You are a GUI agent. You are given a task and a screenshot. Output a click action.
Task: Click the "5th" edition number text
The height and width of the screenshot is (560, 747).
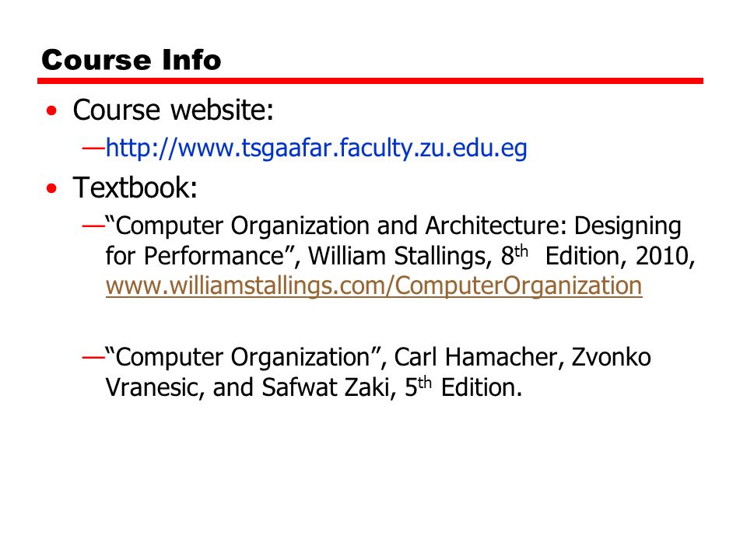click(x=418, y=387)
